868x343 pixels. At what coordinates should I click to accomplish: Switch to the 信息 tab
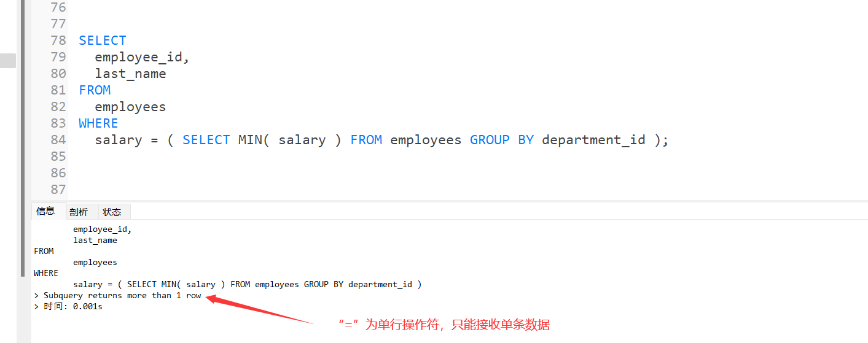point(46,212)
